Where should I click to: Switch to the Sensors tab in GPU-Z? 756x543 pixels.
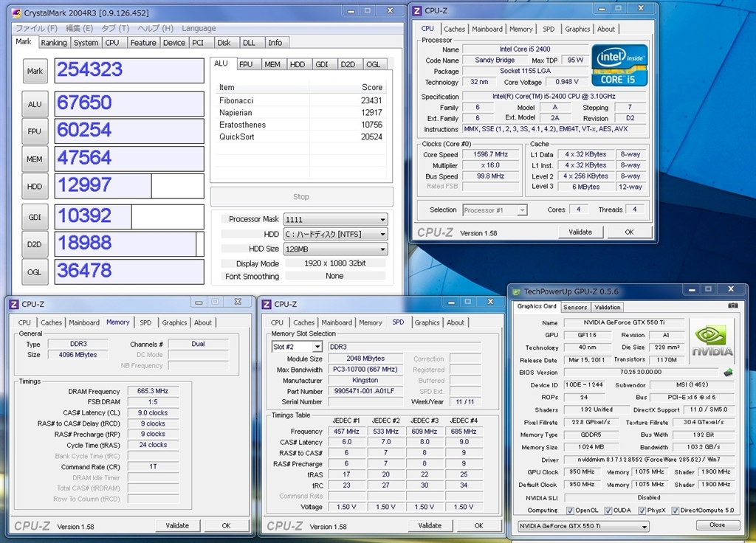click(x=575, y=307)
